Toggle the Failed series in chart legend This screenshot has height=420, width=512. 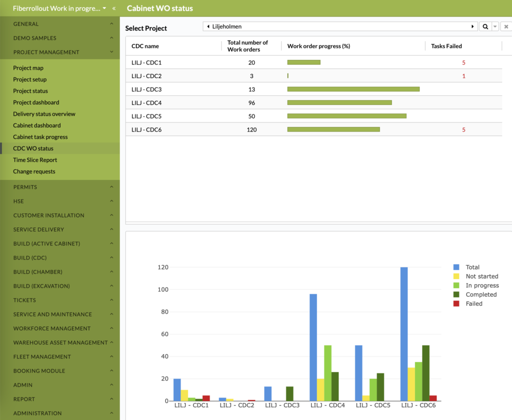473,303
